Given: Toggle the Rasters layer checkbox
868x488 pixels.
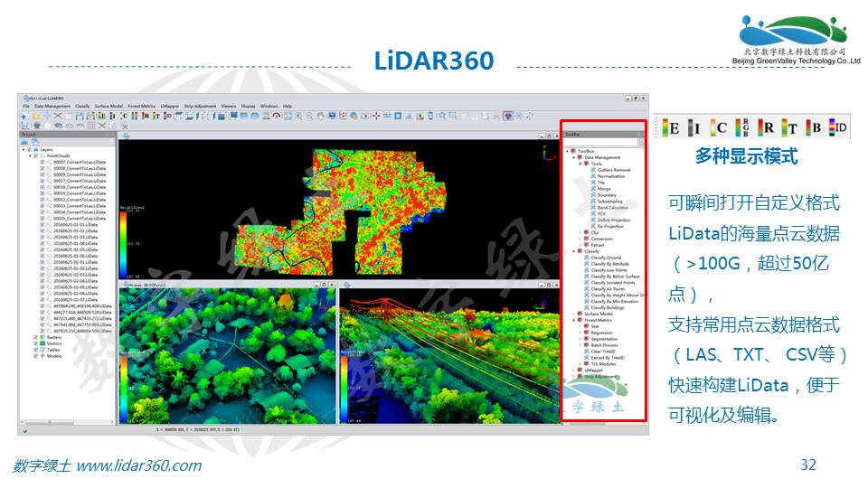Looking at the screenshot, I should click(35, 337).
